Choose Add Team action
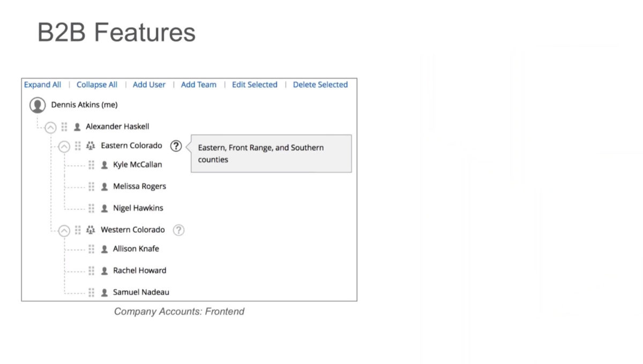643x364 pixels. point(199,85)
